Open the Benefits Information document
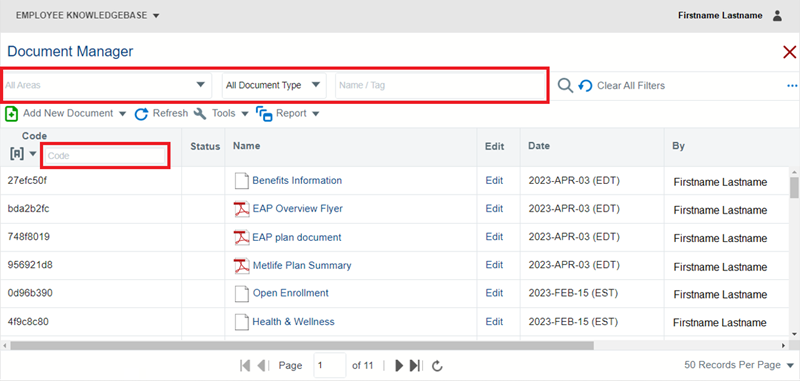 297,181
